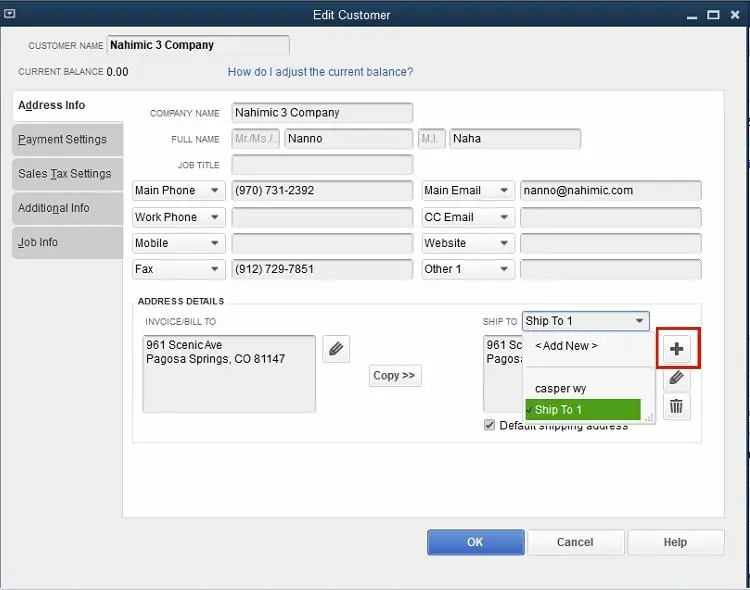750x590 pixels.
Task: Edit the Invoice/Bill To address pencil icon
Action: point(336,349)
